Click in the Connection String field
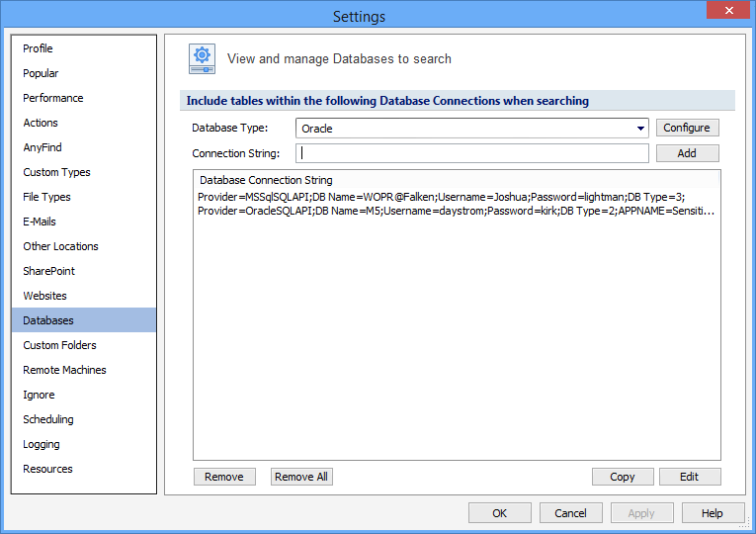The height and width of the screenshot is (534, 756). 473,153
